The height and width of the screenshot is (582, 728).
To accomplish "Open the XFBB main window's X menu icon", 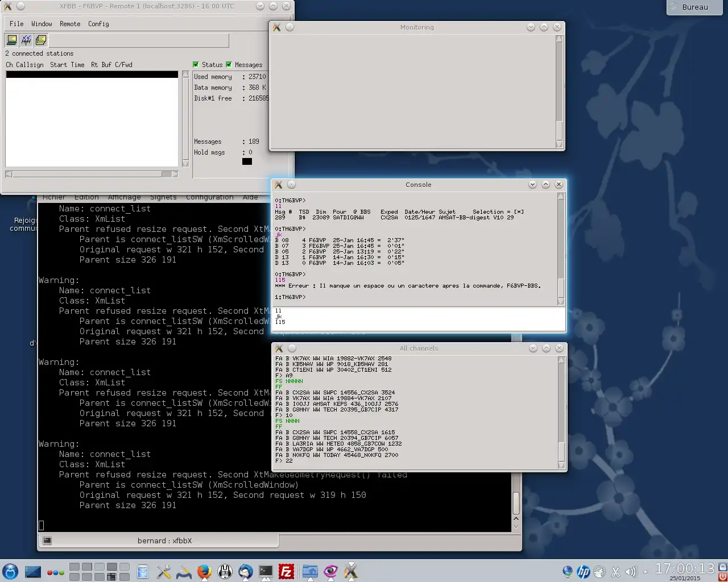I will (7, 6).
